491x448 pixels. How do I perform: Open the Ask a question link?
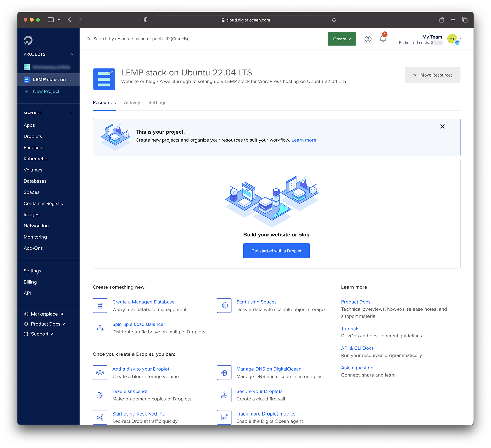(x=357, y=368)
